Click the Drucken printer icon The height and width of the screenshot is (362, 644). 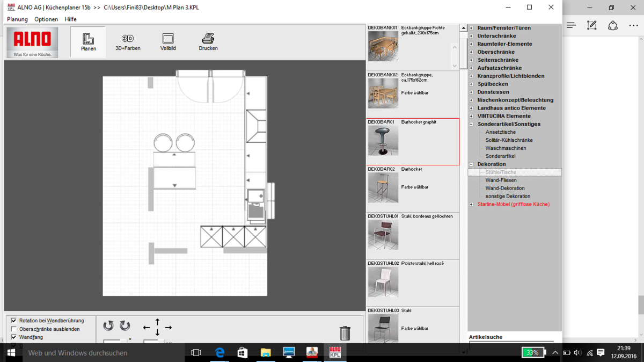(x=208, y=42)
